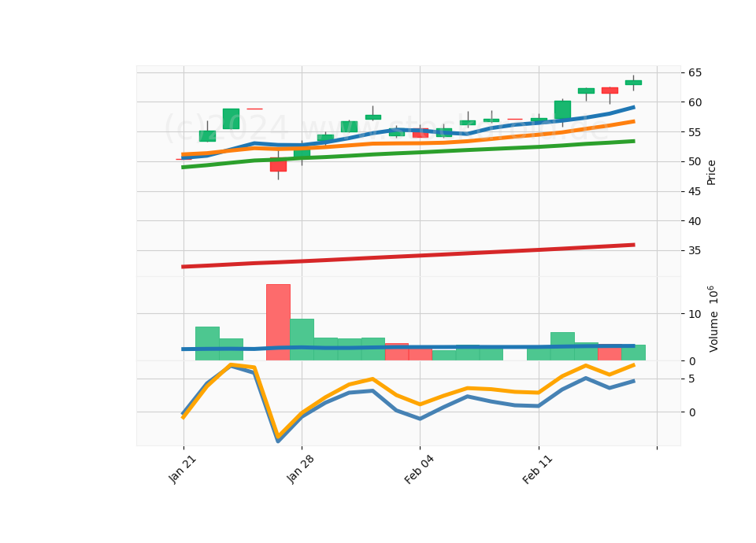Click the red long-term average line near 35
The height and width of the screenshot is (543, 756).
tap(408, 256)
